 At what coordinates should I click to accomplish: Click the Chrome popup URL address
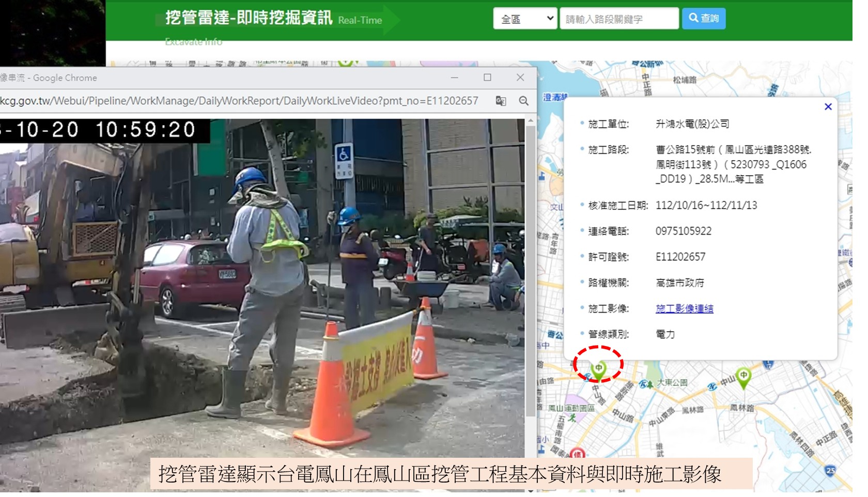tap(239, 101)
